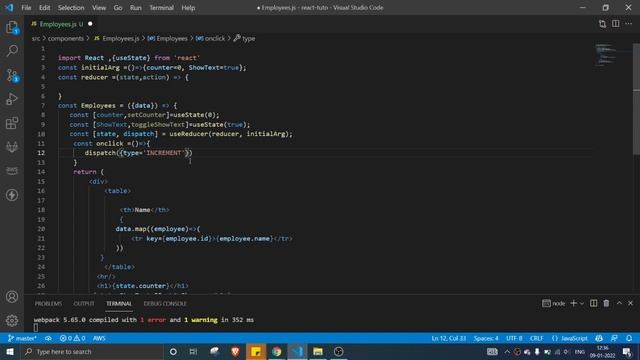Viewport: 640px width, 360px height.
Task: Click the errors and warnings count indicator
Action: 72,338
